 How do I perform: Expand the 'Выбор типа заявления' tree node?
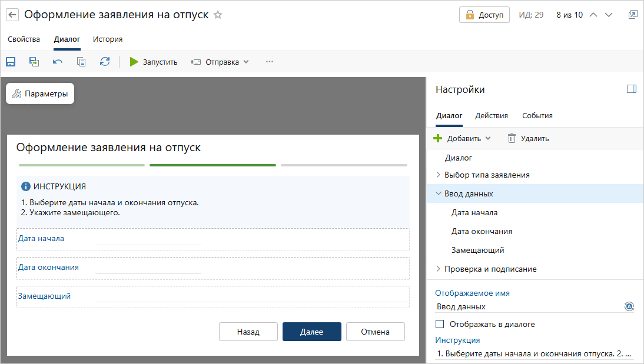[438, 175]
